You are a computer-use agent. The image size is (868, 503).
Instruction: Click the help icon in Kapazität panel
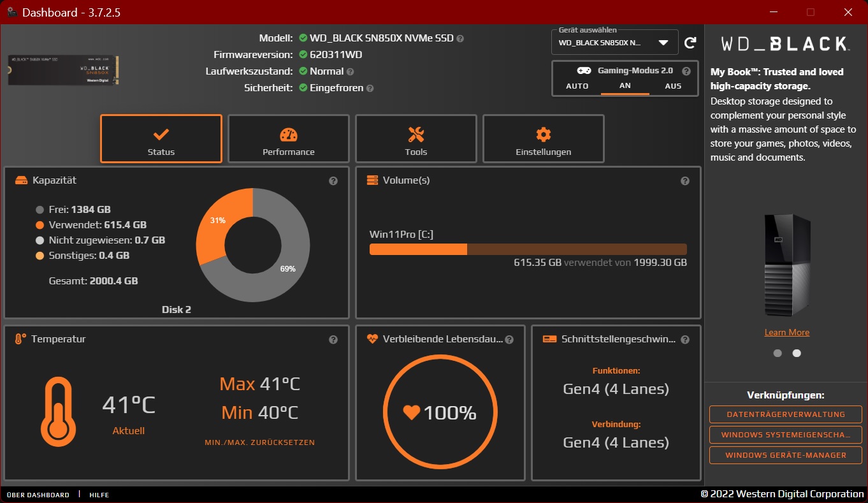(333, 181)
